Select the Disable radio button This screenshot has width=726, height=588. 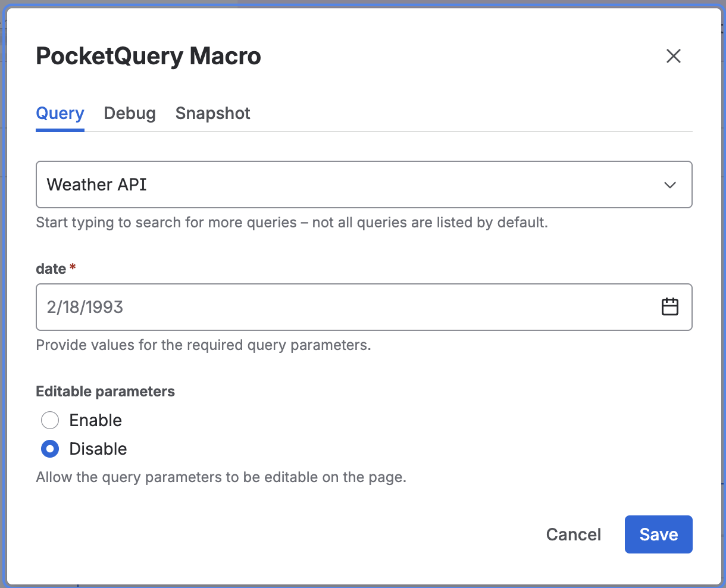[x=50, y=449]
